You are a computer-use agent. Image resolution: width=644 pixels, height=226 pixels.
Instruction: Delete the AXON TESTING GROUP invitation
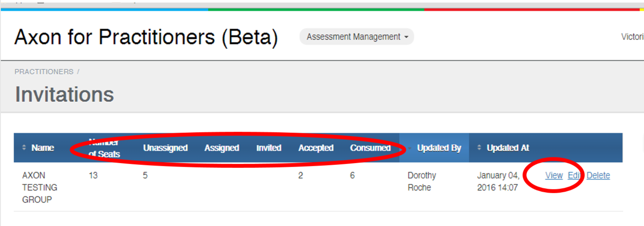coord(598,175)
